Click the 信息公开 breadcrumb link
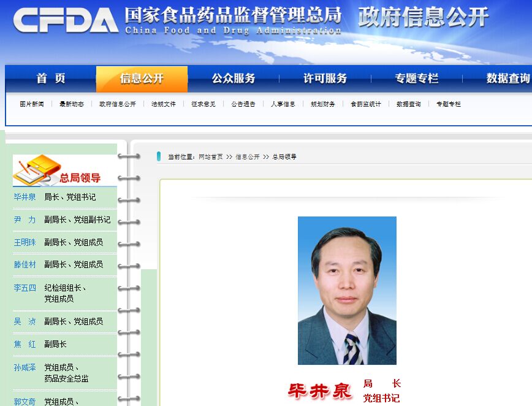Image resolution: width=532 pixels, height=406 pixels. pos(248,157)
